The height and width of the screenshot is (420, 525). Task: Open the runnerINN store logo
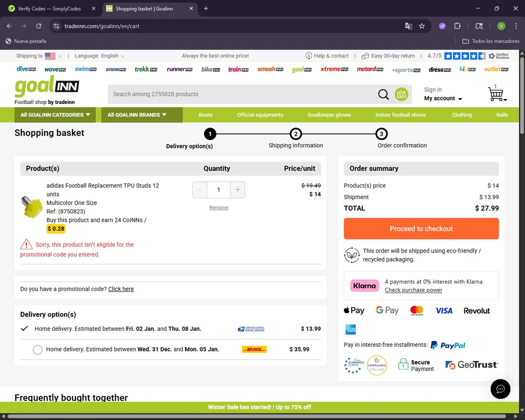point(180,69)
